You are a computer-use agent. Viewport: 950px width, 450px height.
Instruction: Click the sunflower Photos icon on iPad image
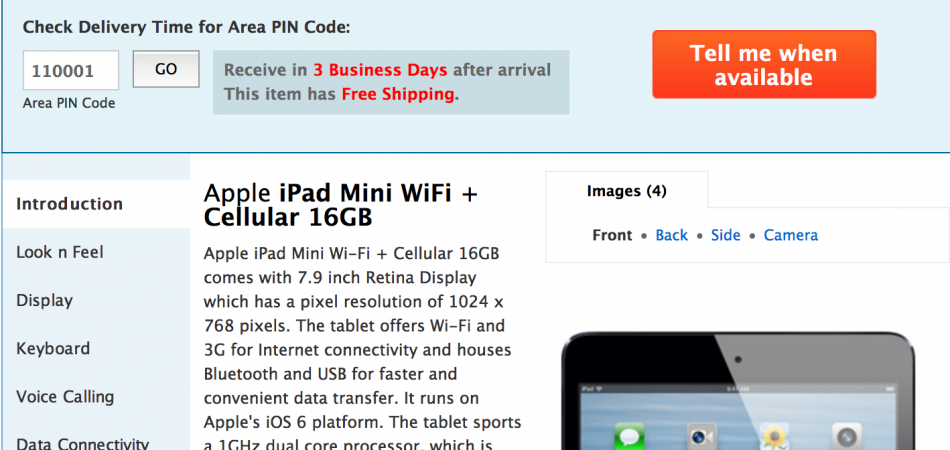[774, 436]
